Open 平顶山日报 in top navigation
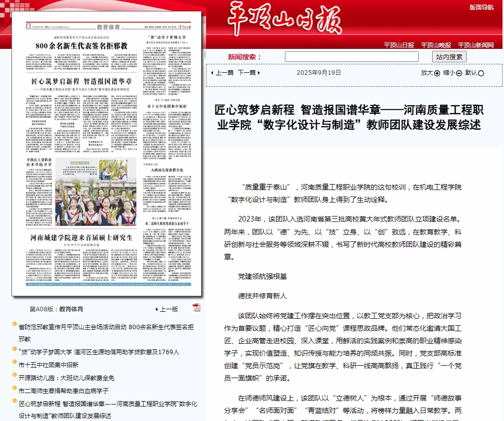The height and width of the screenshot is (421, 504). [x=399, y=45]
